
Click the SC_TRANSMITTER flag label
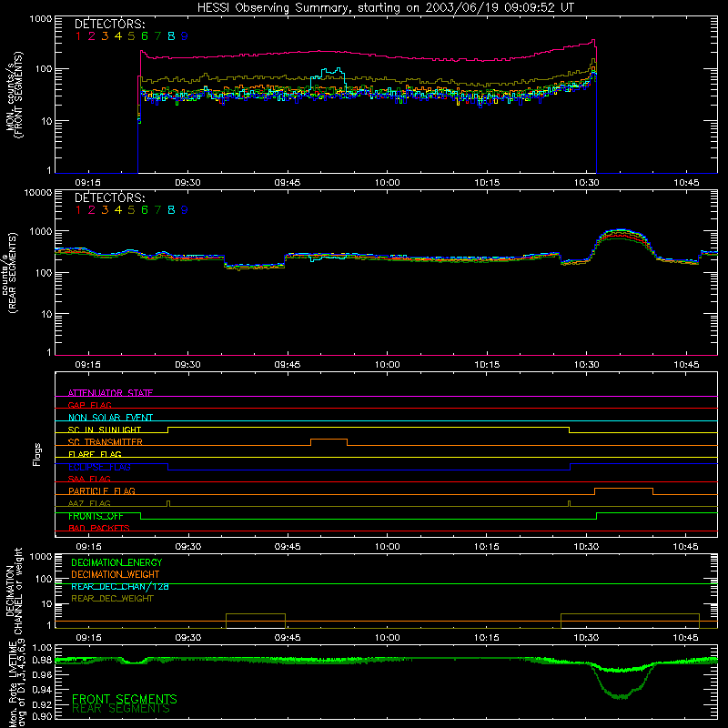106,441
